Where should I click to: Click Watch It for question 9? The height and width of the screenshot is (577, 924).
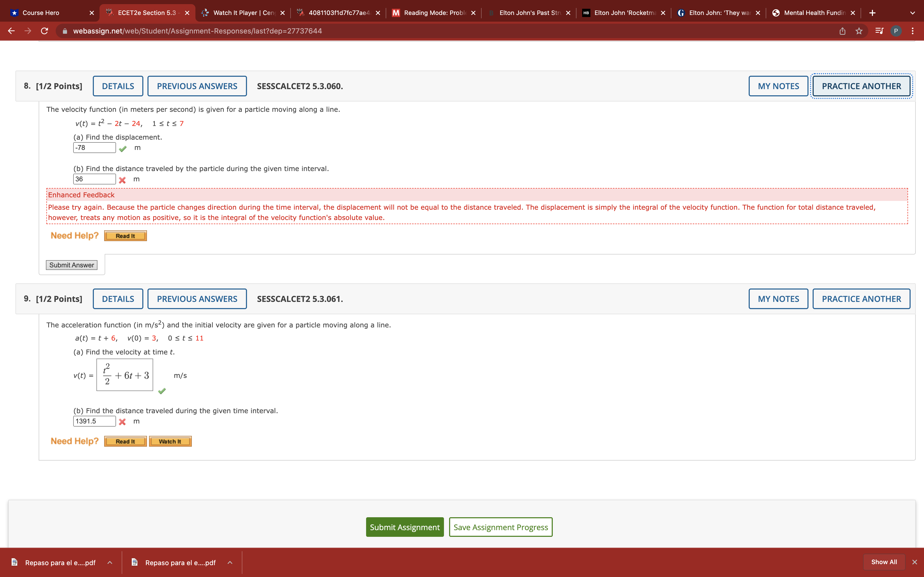pos(170,441)
